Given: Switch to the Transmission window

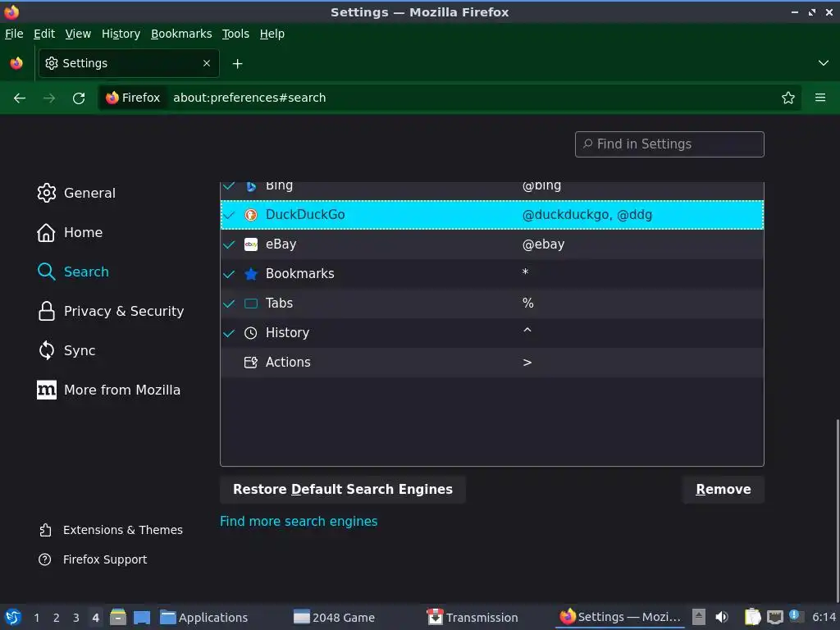Looking at the screenshot, I should pyautogui.click(x=472, y=618).
